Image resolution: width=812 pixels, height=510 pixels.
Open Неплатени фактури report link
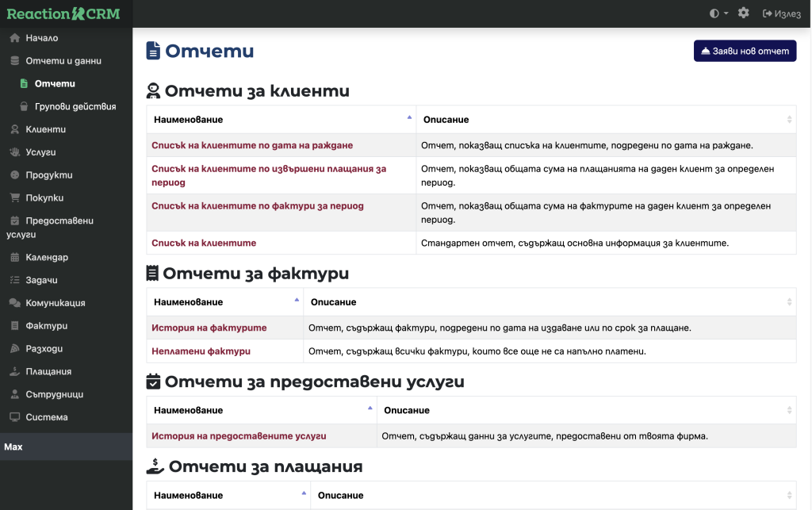click(201, 351)
